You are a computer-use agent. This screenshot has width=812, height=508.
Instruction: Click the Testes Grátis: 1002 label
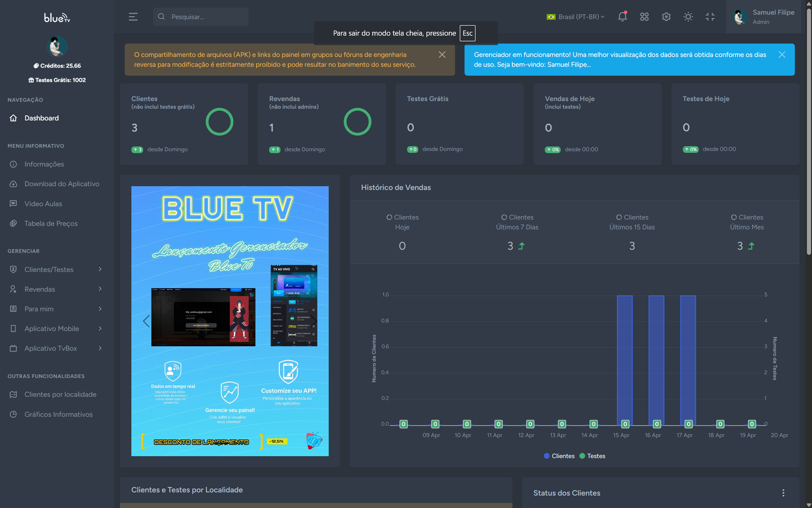click(x=57, y=80)
